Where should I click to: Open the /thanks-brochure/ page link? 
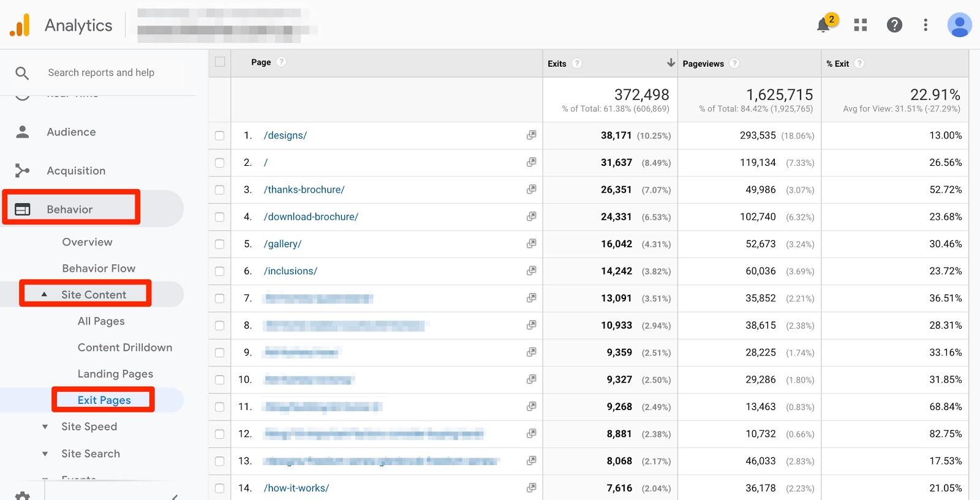coord(304,190)
